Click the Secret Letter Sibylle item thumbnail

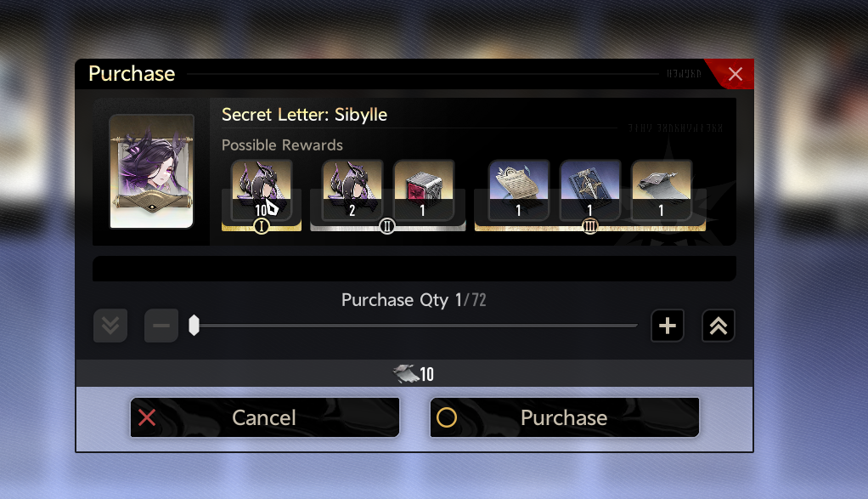(x=152, y=171)
